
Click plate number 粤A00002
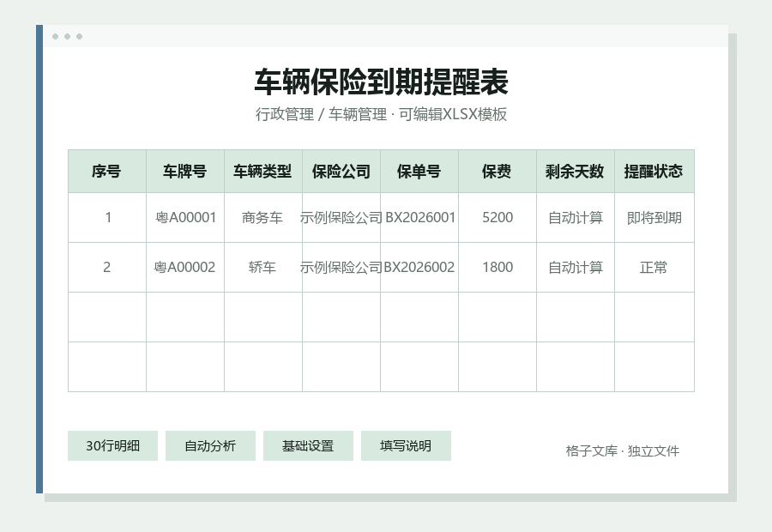[184, 267]
